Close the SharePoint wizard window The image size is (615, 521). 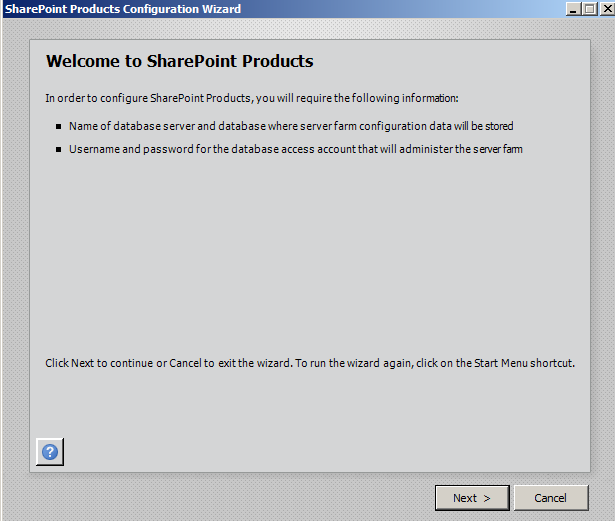tap(605, 9)
